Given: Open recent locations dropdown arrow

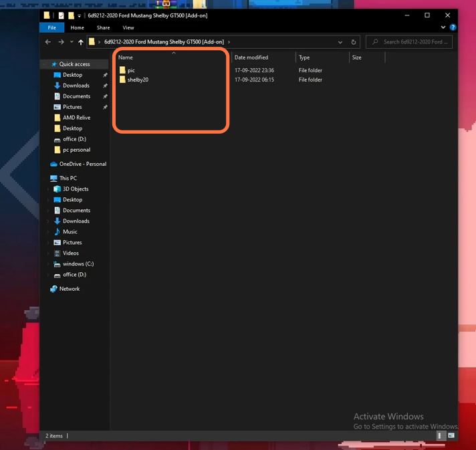Looking at the screenshot, I should tap(72, 42).
